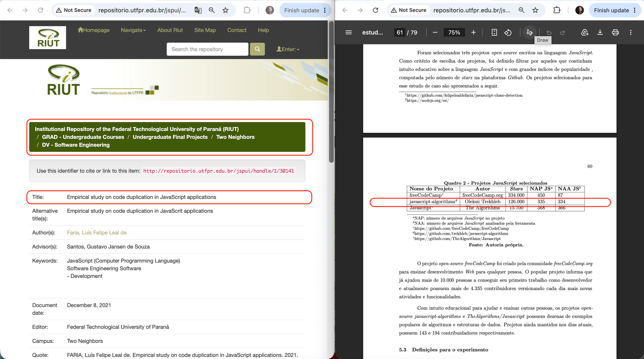Click Not Secure warning in left address bar

tap(73, 10)
